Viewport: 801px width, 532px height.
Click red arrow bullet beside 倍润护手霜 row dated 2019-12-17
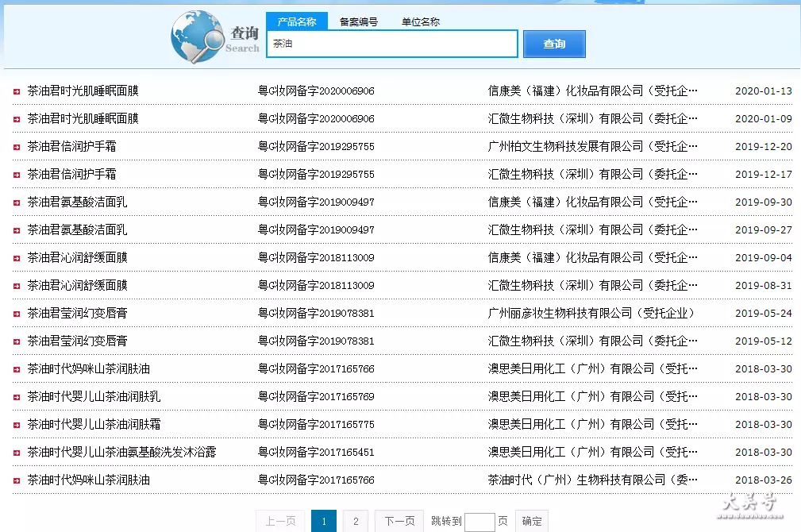coord(17,175)
